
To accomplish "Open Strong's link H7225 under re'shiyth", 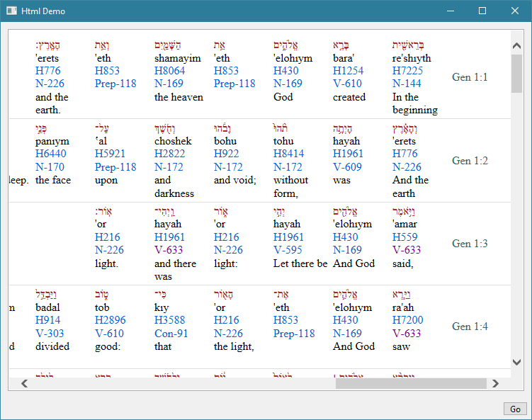I will [x=407, y=71].
